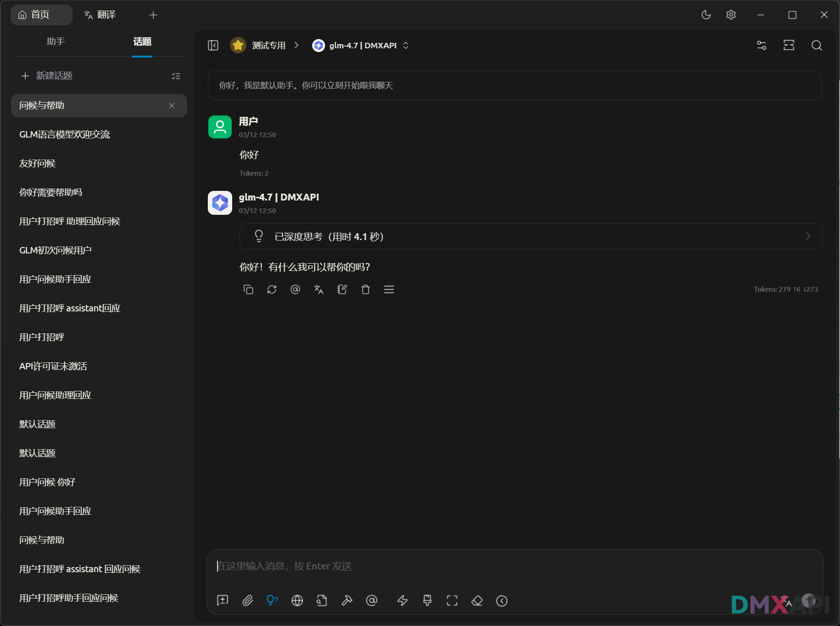Clear the chat with the eraser icon

[x=477, y=601]
